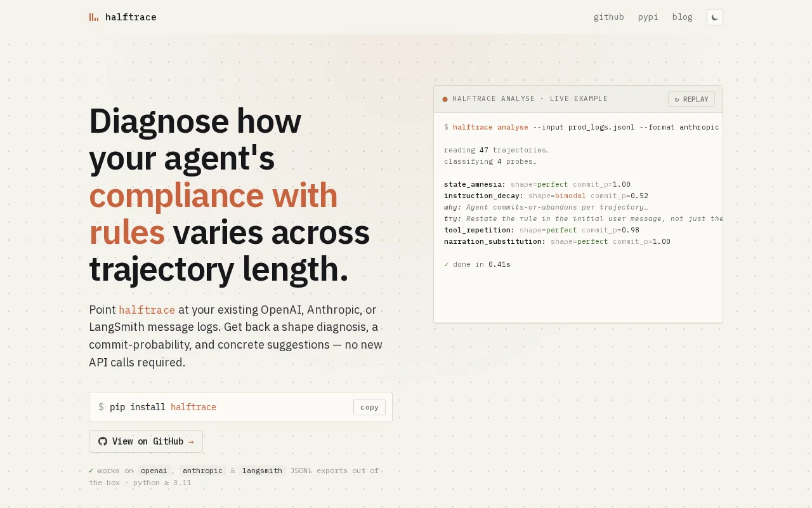
Task: Open the blog nav link
Action: tap(683, 17)
